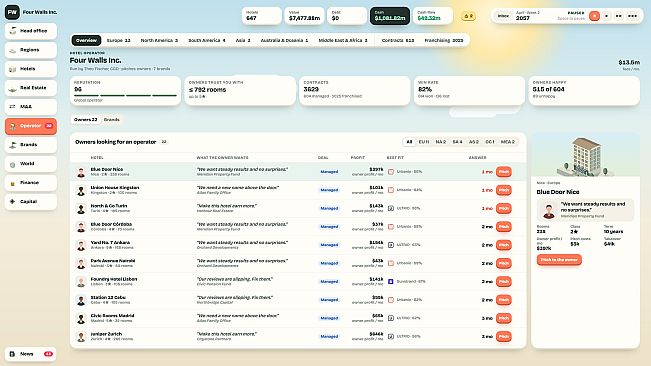Select the Overview tab

tap(86, 40)
